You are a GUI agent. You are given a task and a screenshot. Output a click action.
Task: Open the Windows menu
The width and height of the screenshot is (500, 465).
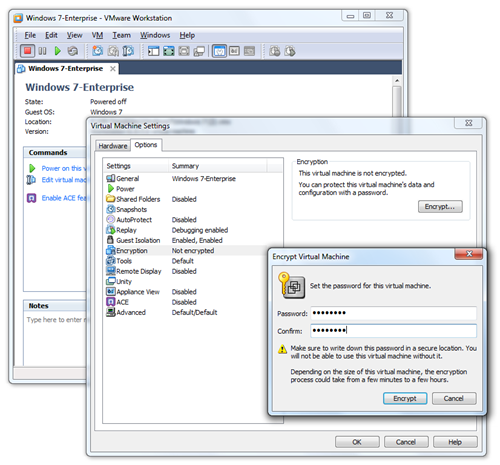(155, 35)
